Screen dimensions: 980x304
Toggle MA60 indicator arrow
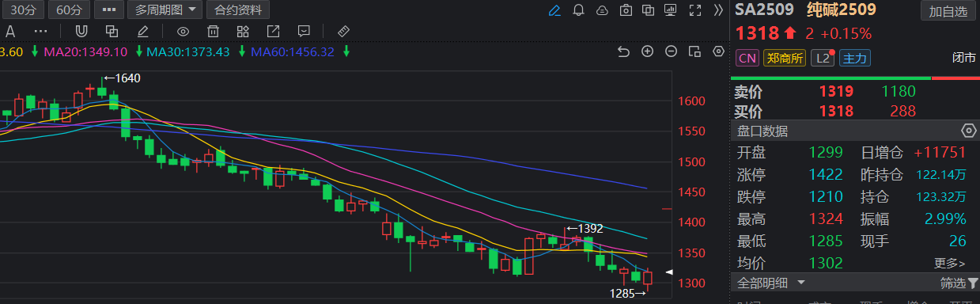(x=346, y=51)
